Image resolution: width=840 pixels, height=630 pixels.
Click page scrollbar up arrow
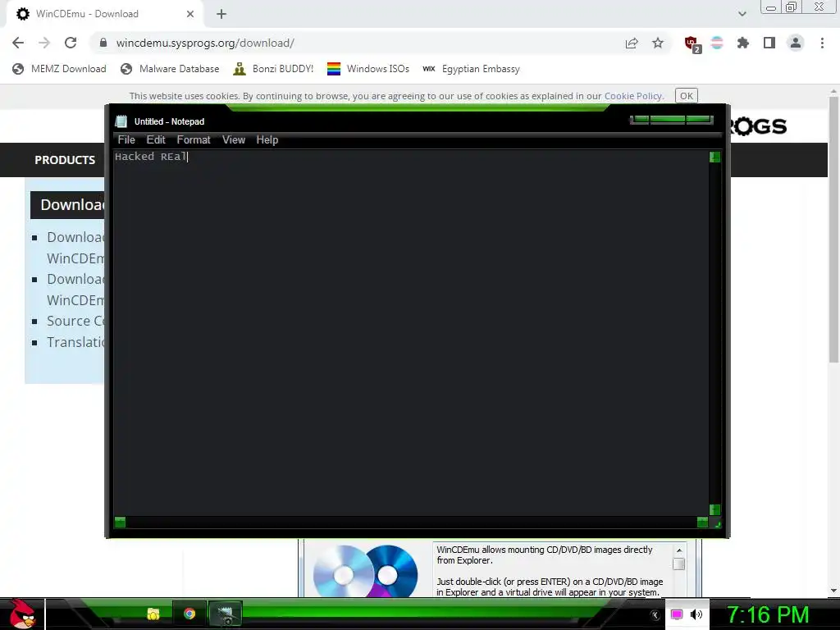[833, 92]
